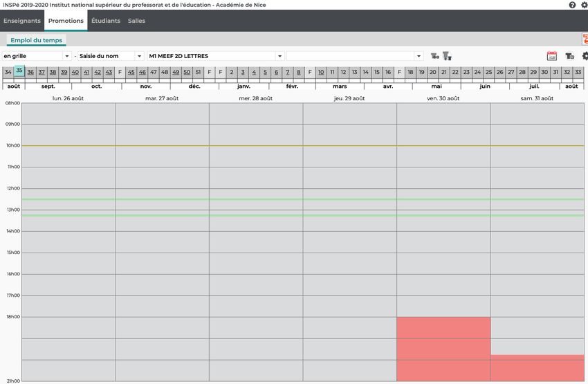Open the top-right settings gear
The width and height of the screenshot is (588, 384).
(584, 5)
